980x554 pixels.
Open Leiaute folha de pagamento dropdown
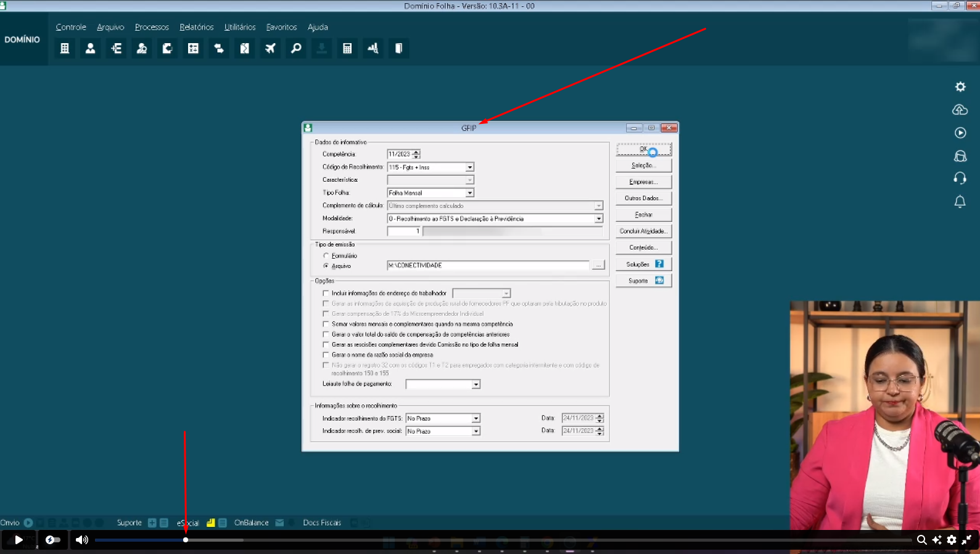pyautogui.click(x=476, y=385)
